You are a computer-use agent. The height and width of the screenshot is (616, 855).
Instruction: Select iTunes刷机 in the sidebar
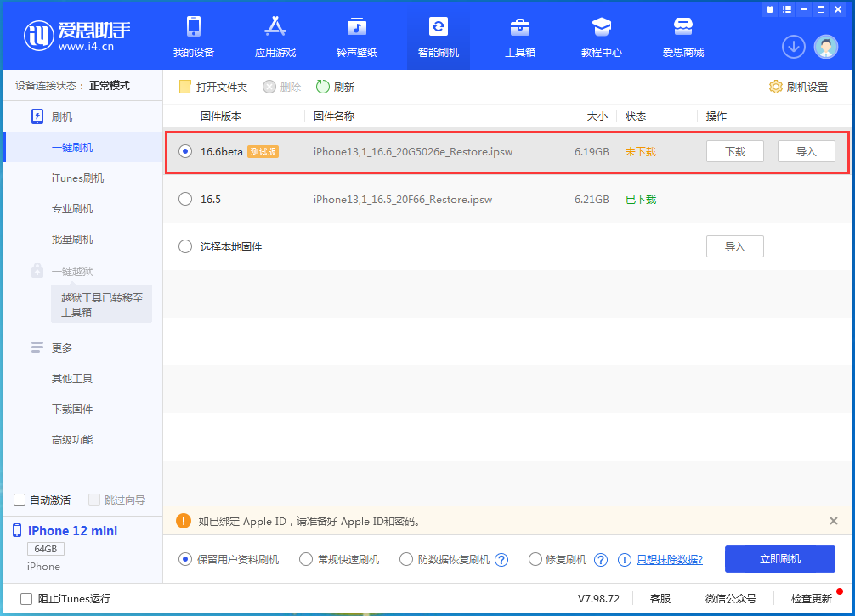tap(77, 178)
